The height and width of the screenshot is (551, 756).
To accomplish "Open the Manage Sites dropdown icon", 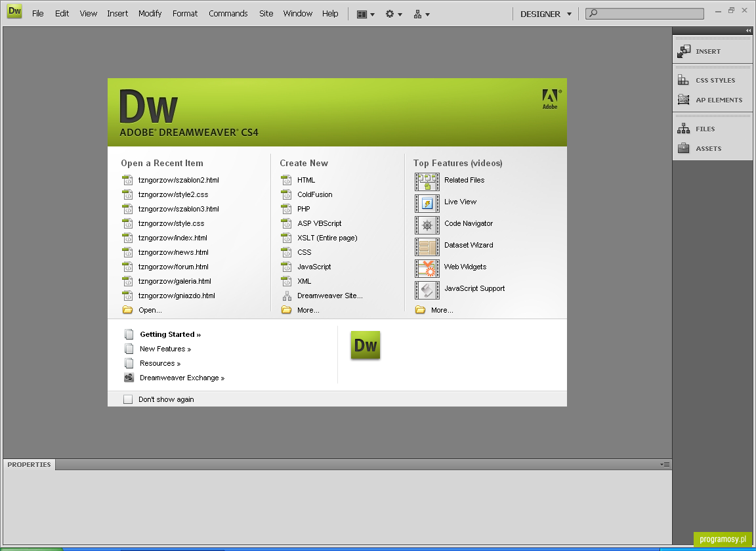I will click(421, 14).
